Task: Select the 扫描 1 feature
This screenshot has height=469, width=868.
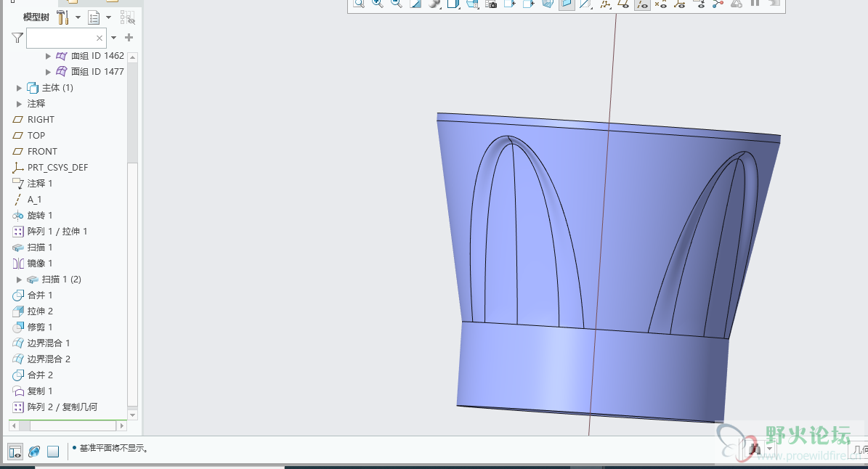Action: 33,248
